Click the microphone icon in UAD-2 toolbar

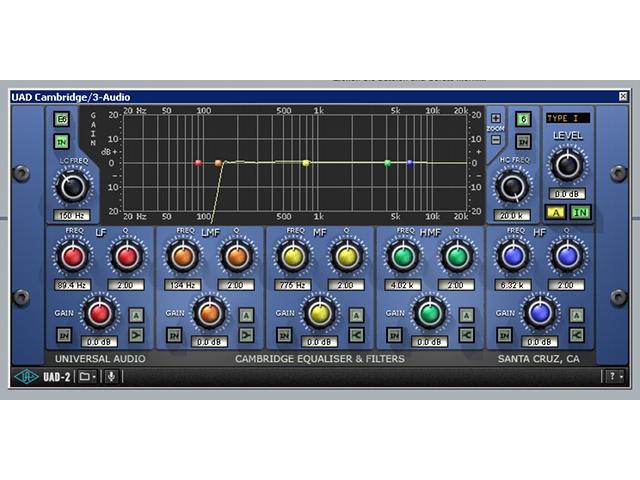click(111, 376)
